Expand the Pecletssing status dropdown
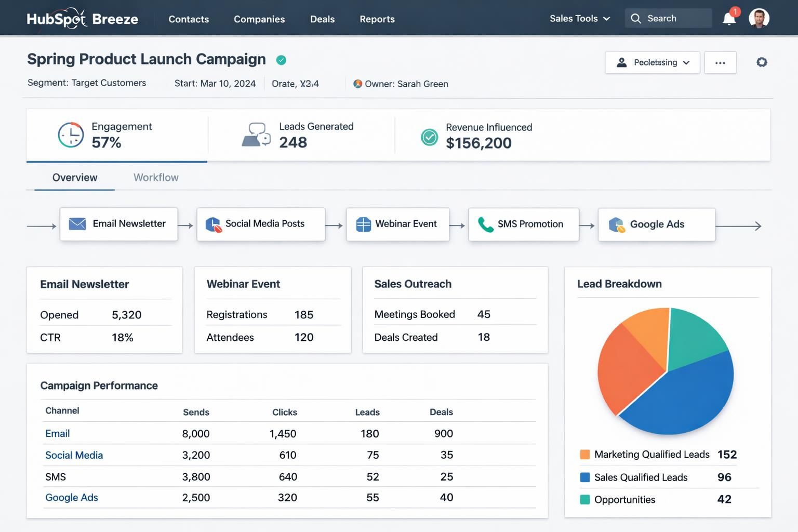Screen dimensions: 798x532 coord(652,62)
